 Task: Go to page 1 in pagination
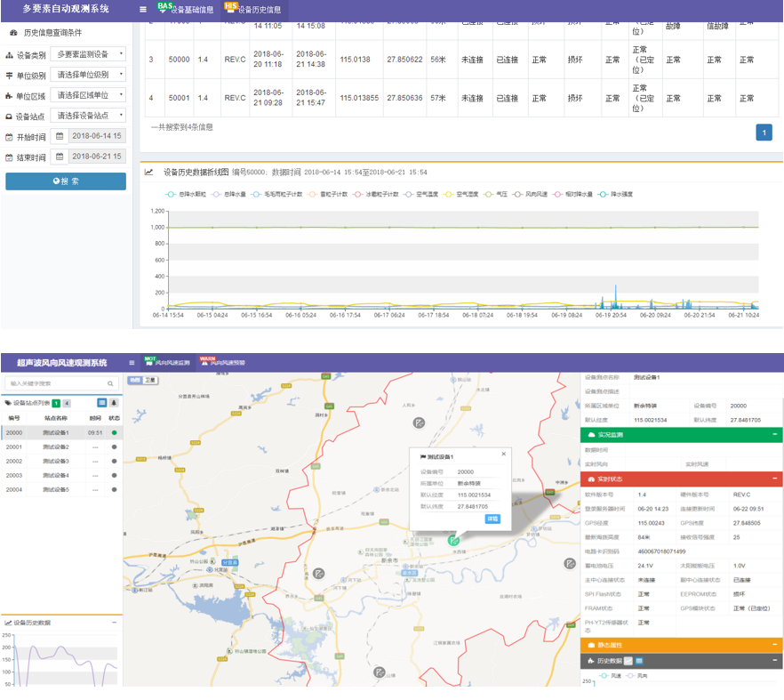(764, 133)
